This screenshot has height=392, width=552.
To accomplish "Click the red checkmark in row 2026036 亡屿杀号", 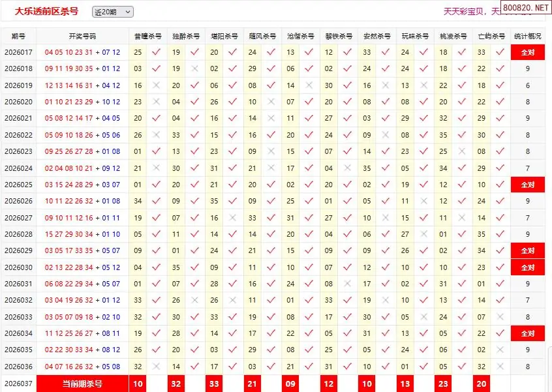I will tap(500, 367).
